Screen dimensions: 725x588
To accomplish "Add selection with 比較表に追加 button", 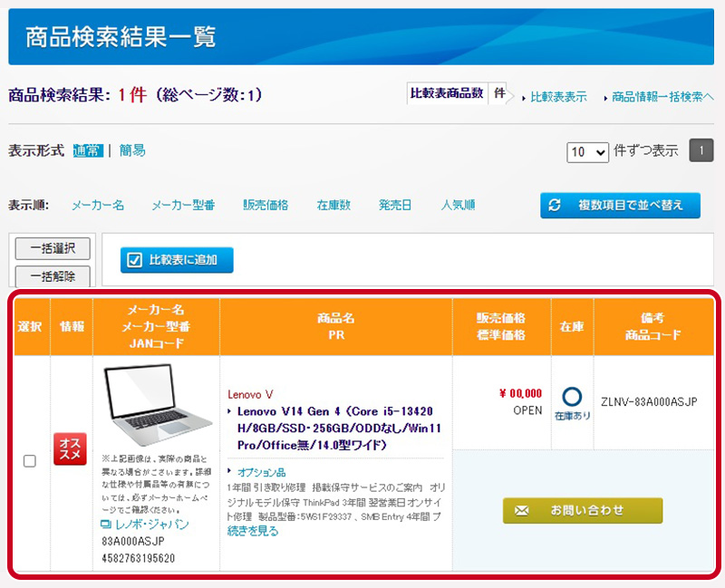I will click(x=177, y=260).
